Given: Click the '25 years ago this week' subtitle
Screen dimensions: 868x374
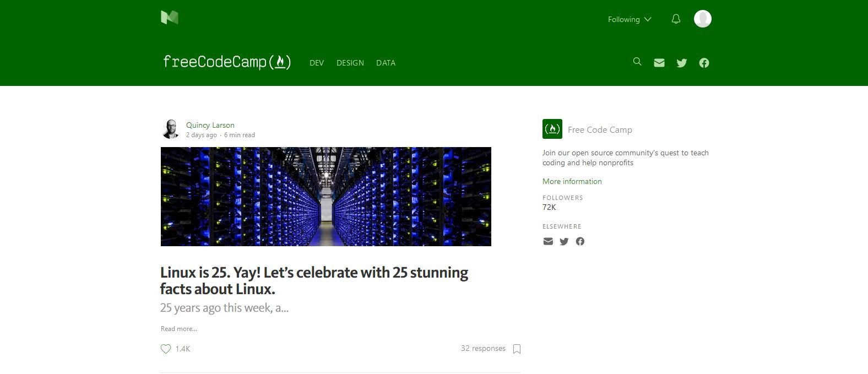Looking at the screenshot, I should pos(224,307).
